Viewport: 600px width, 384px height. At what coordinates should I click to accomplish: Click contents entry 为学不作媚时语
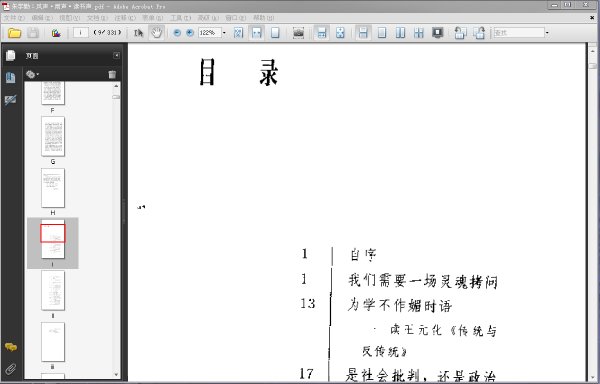pos(400,306)
